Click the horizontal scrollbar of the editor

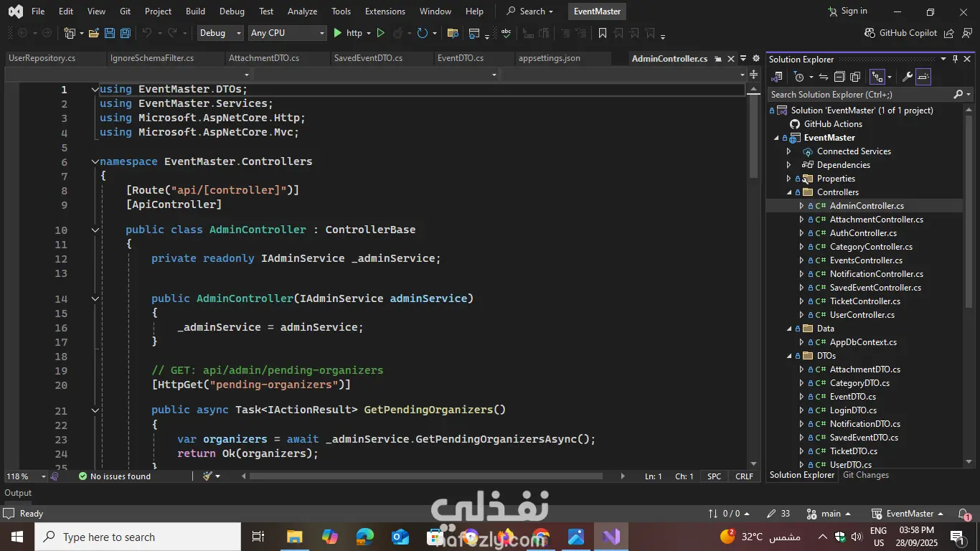coord(425,476)
